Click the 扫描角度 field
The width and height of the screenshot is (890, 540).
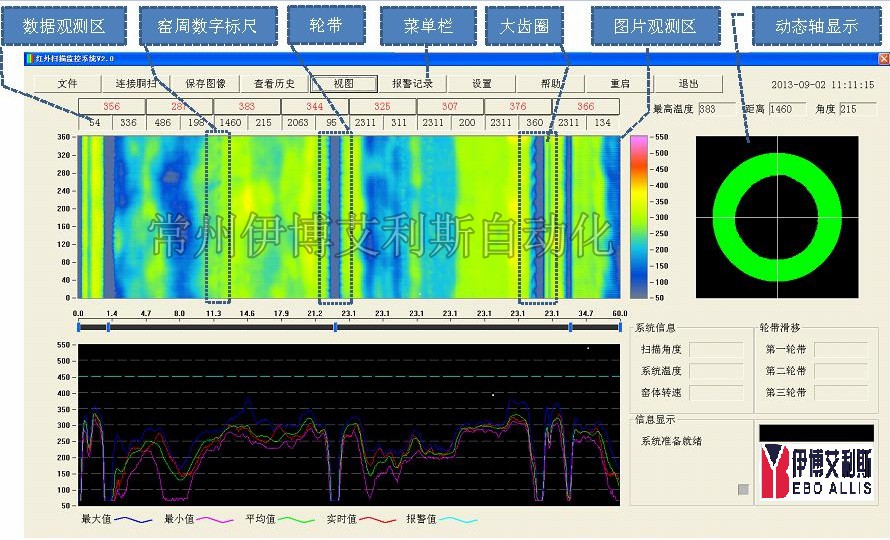pos(716,350)
